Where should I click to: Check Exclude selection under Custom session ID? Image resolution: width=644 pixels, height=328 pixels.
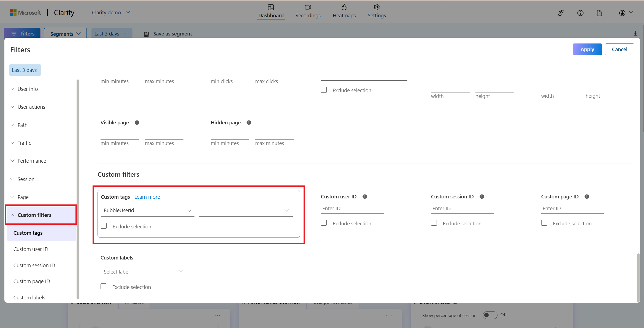point(434,223)
